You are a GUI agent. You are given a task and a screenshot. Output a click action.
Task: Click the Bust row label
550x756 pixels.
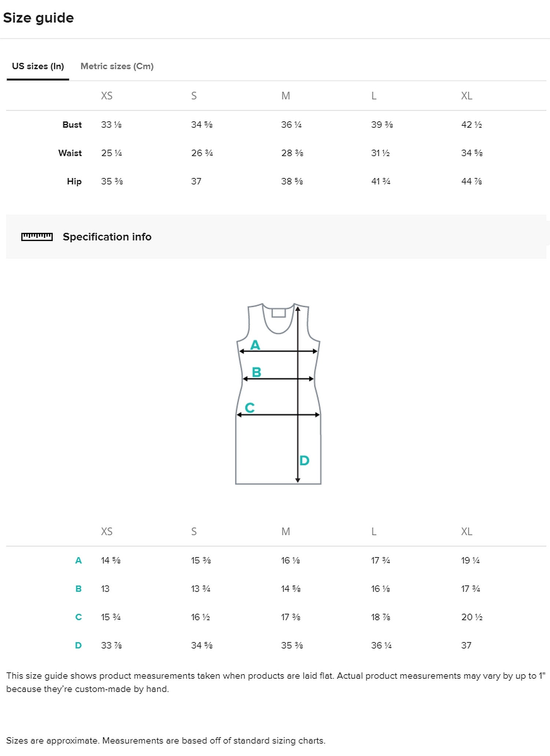coord(72,125)
